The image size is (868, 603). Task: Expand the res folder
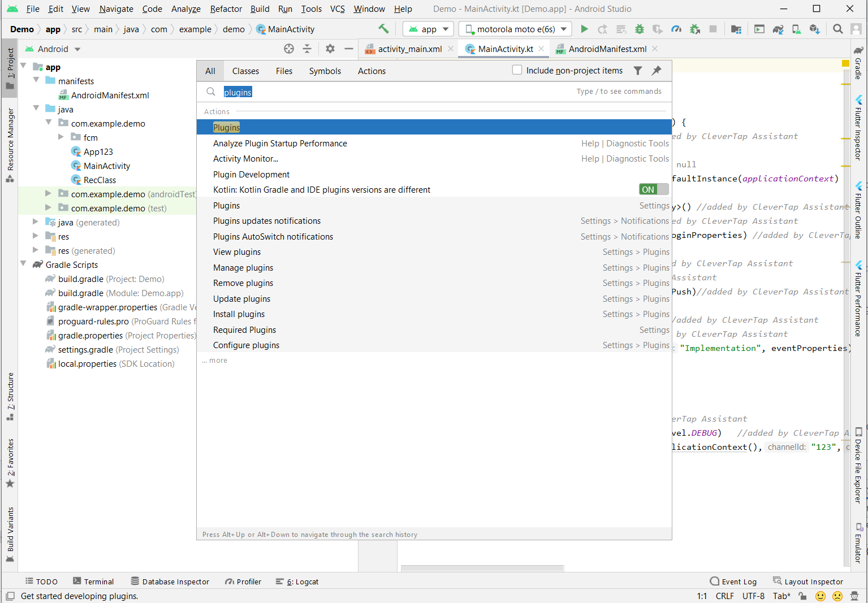tap(36, 236)
